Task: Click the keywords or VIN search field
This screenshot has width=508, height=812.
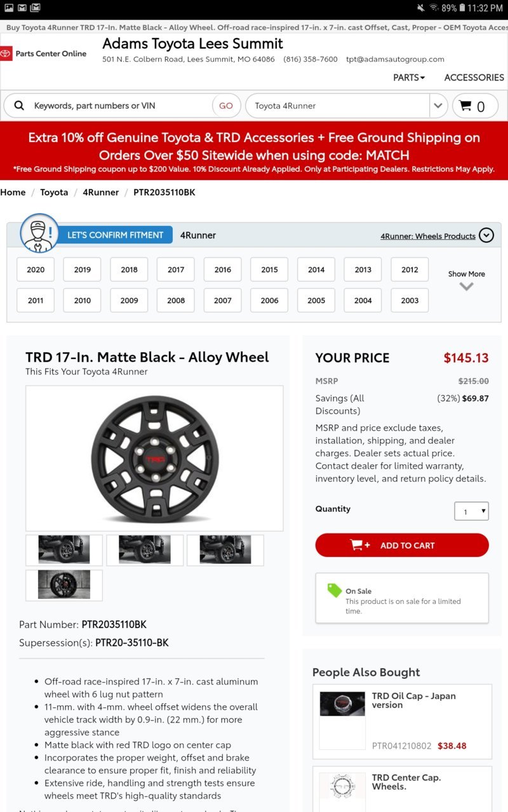Action: 121,106
